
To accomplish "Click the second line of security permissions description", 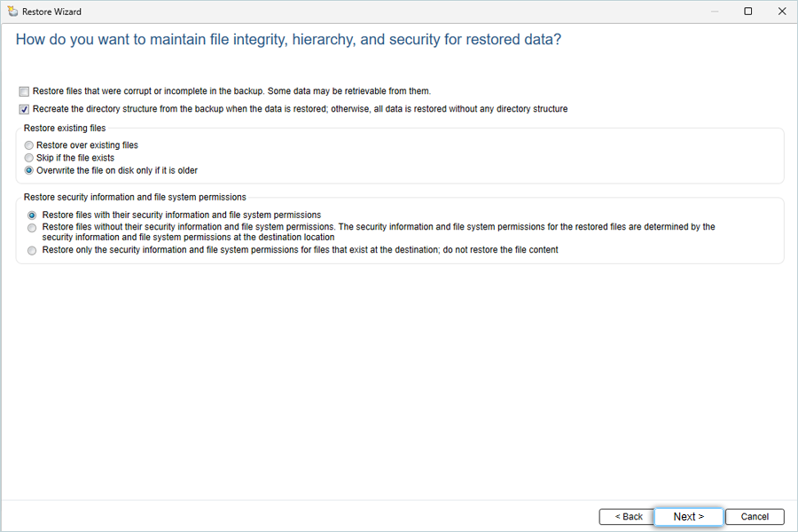I will click(x=188, y=238).
